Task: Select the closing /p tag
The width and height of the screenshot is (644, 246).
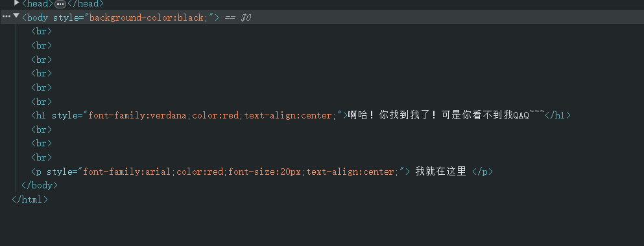Action: 483,172
